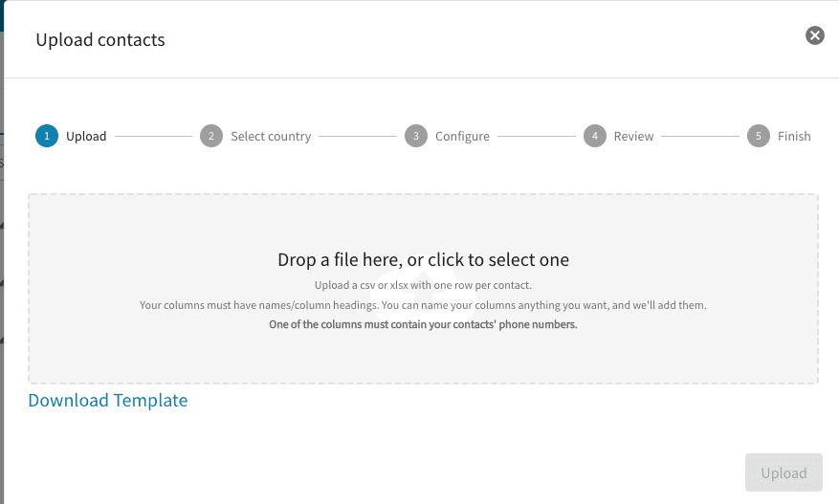Click the Download Template link
The image size is (839, 504).
click(x=108, y=400)
